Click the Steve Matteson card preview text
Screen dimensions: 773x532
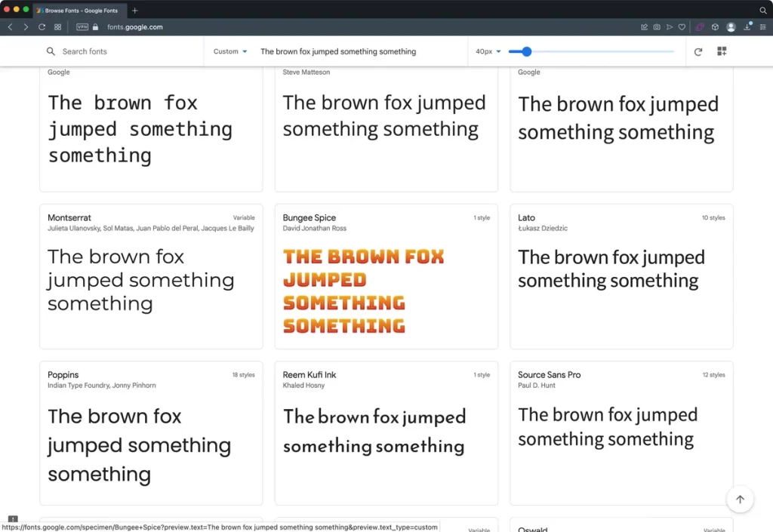point(384,115)
